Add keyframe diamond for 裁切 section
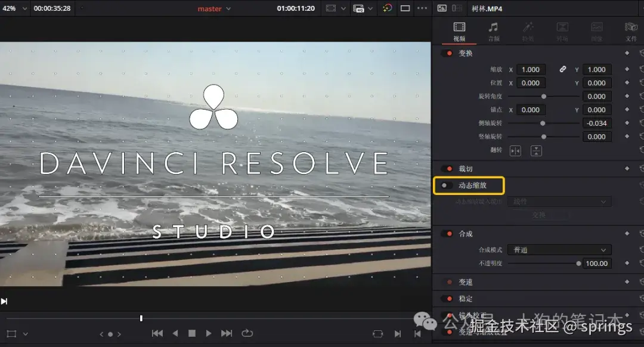The image size is (644, 347). [627, 168]
